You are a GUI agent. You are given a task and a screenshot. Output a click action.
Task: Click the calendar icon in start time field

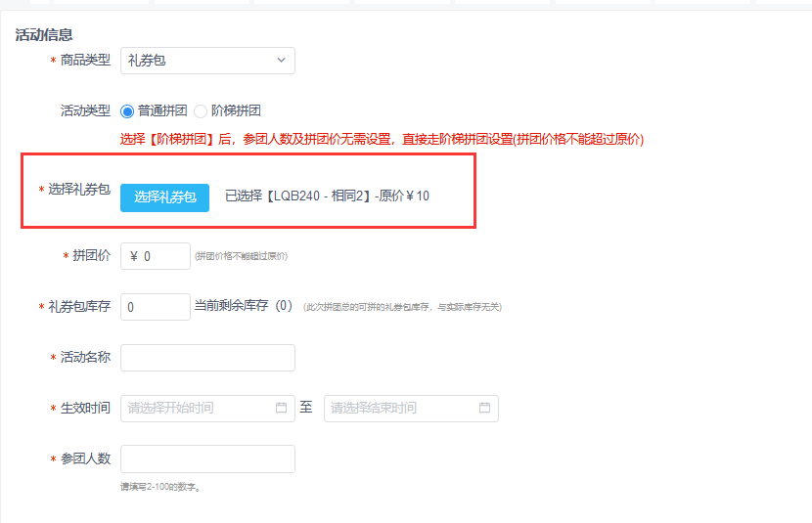(x=281, y=408)
